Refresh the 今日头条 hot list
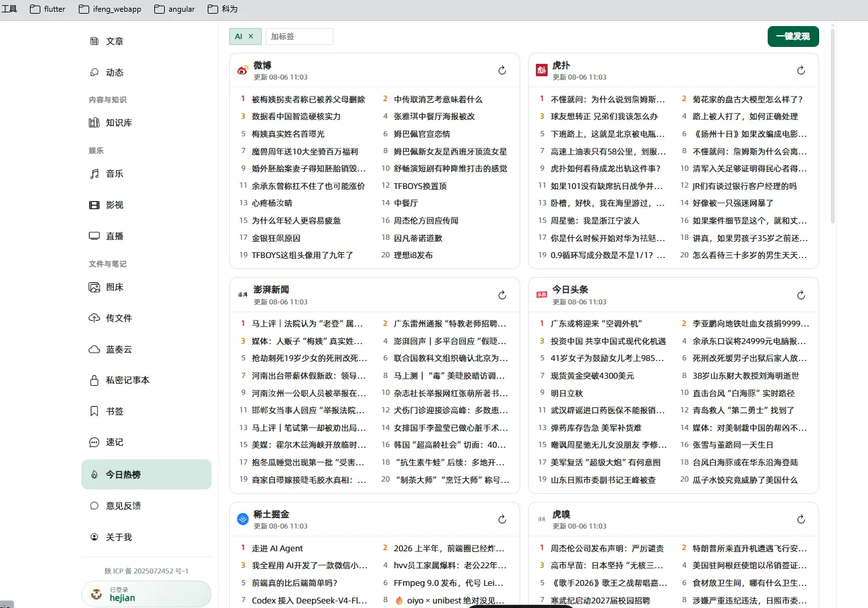 click(x=801, y=295)
